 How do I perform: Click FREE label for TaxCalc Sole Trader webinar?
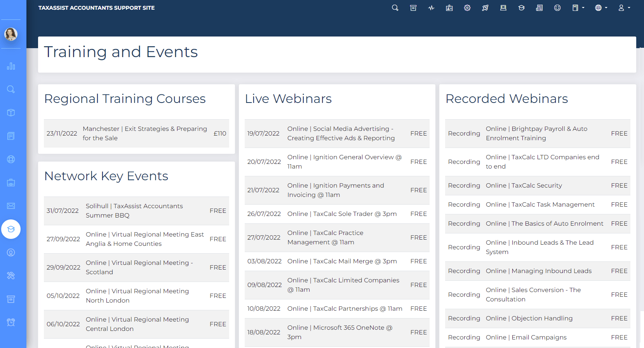419,214
